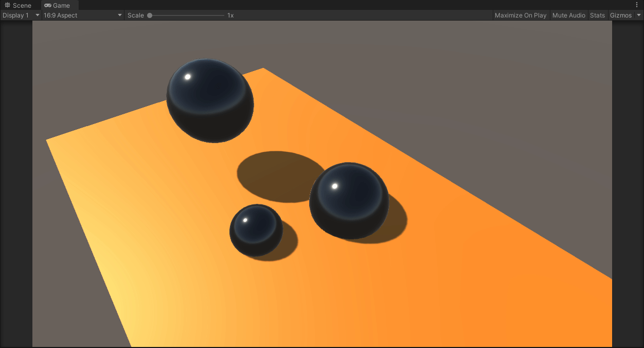The width and height of the screenshot is (644, 348).
Task: Open the Game view options kebab menu
Action: pos(637,4)
